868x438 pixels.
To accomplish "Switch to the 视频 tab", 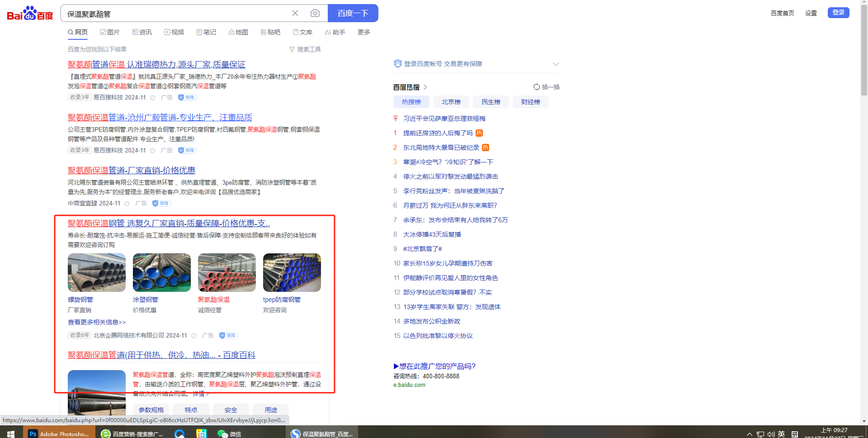I will 174,32.
